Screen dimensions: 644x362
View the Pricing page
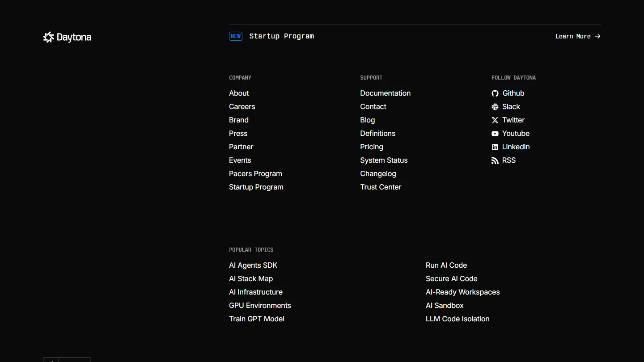(371, 147)
